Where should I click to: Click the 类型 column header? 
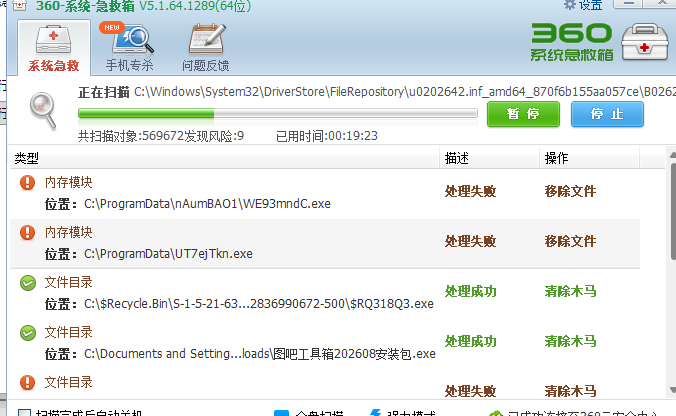(225, 158)
